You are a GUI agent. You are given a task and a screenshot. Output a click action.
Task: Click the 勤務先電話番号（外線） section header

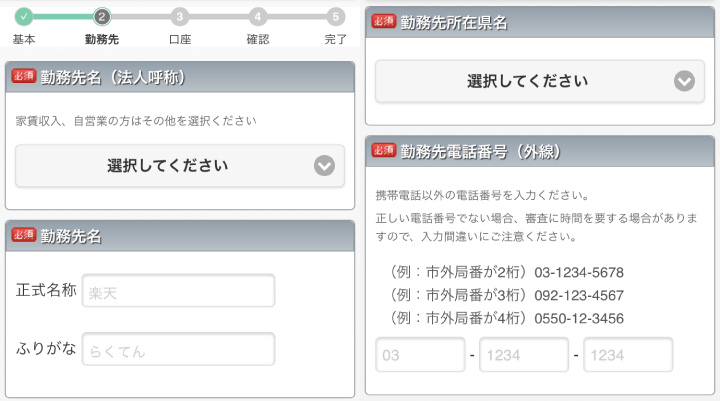tap(540, 152)
